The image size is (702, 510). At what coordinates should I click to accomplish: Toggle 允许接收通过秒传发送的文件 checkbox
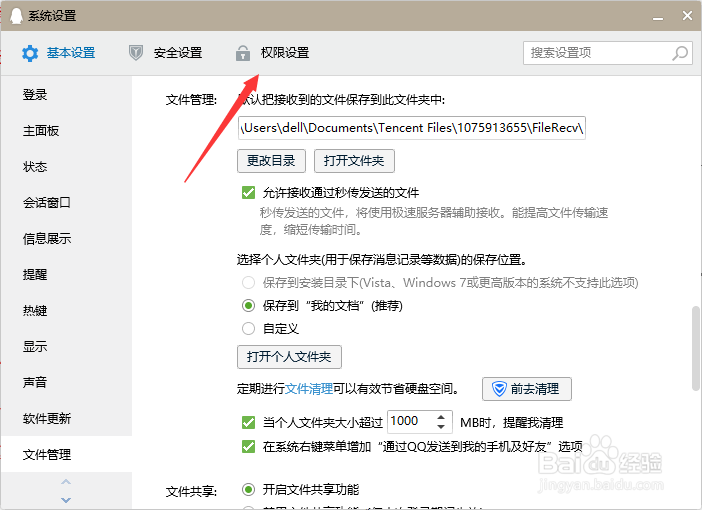click(x=248, y=193)
